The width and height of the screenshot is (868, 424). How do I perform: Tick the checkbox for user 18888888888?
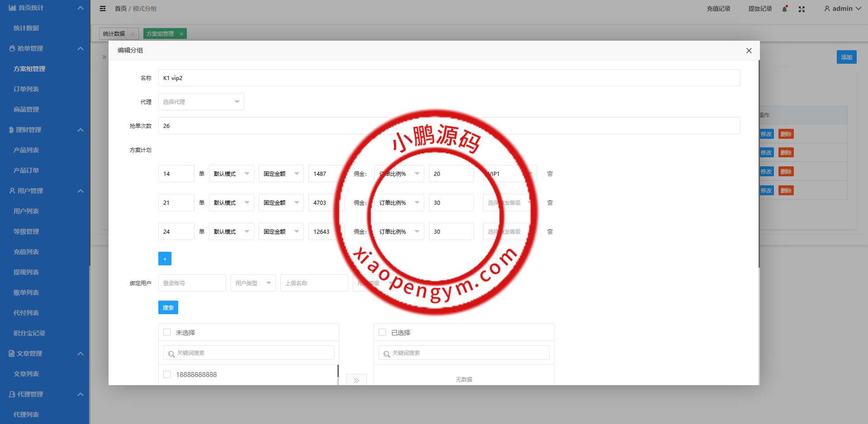(167, 374)
